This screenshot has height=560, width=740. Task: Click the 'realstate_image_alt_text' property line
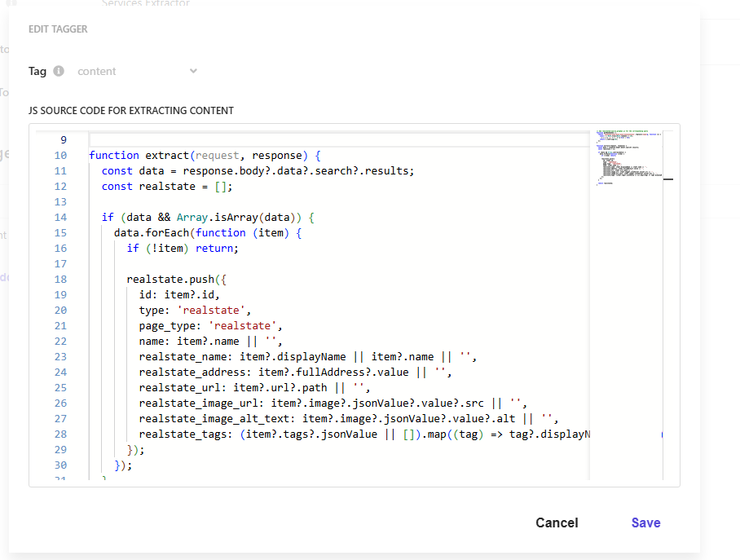coord(349,419)
